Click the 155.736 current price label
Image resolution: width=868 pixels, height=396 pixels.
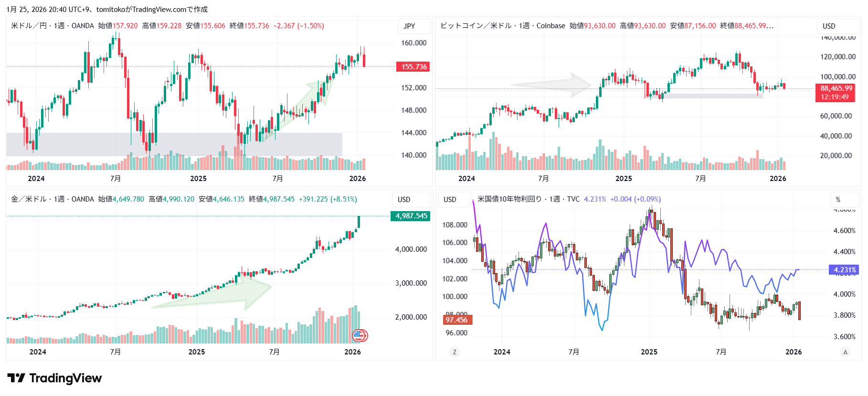(x=413, y=67)
